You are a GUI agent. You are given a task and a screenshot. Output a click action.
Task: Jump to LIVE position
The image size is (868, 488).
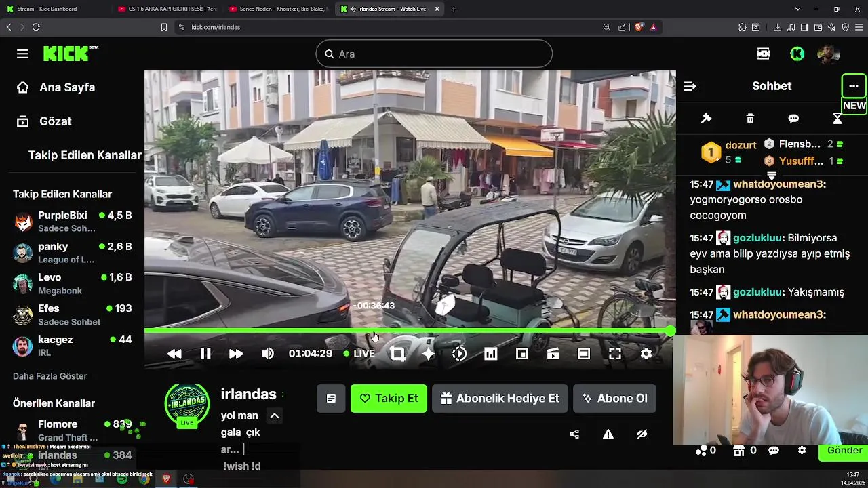pyautogui.click(x=359, y=354)
